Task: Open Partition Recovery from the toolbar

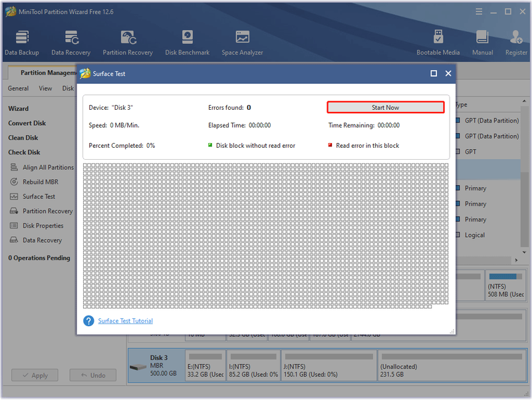Action: (128, 43)
